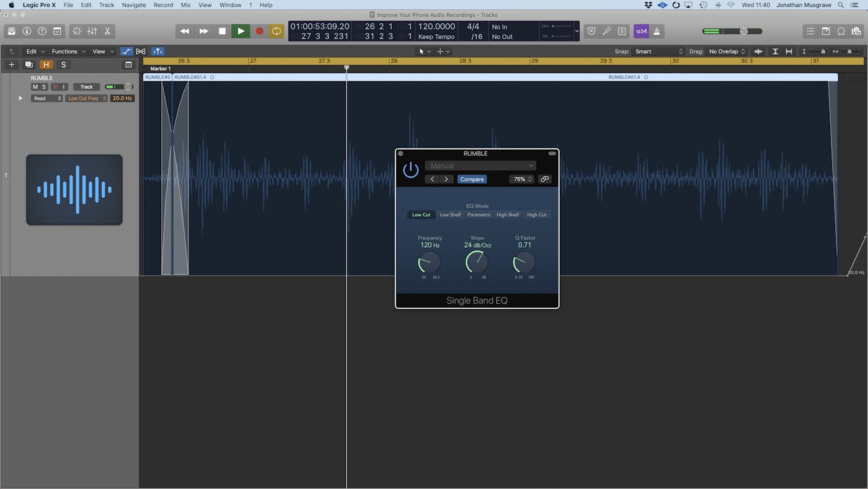This screenshot has width=868, height=489.
Task: Toggle the Flex show/hide icon
Action: (x=141, y=52)
